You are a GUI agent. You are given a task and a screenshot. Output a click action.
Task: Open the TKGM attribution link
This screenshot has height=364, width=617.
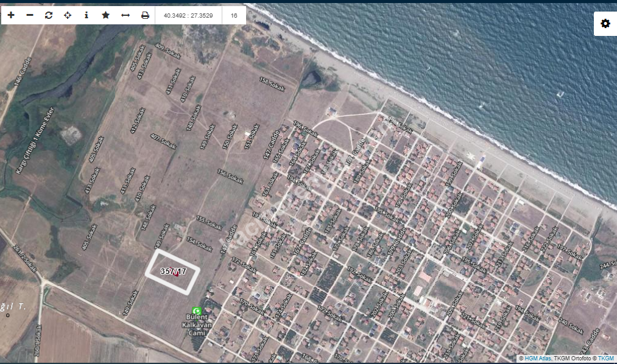(605, 359)
